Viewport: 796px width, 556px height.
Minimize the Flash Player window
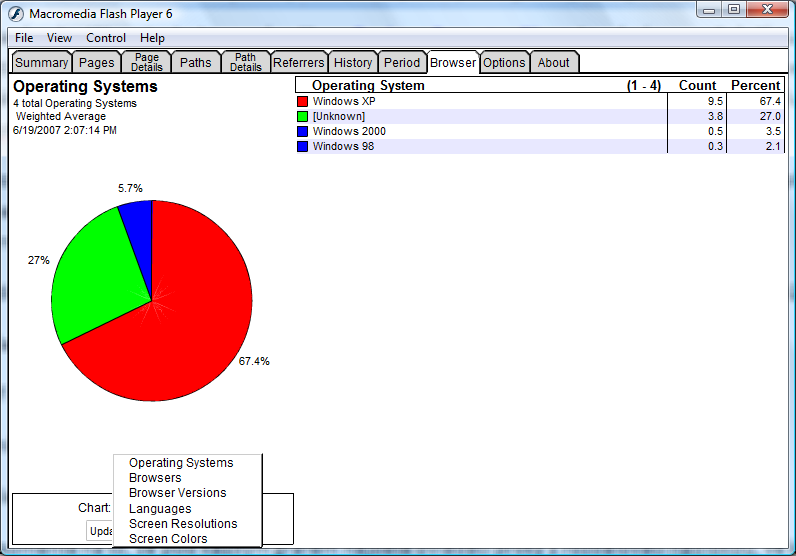click(709, 10)
